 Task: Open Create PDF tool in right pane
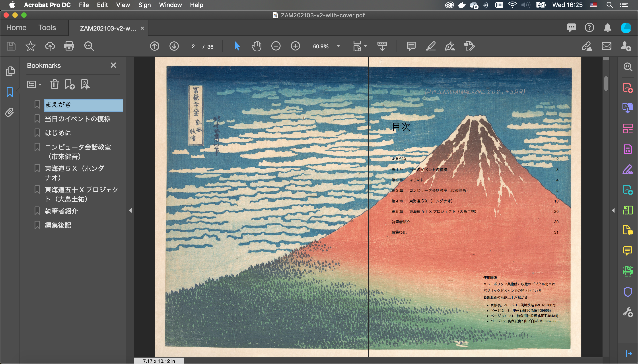pos(628,88)
